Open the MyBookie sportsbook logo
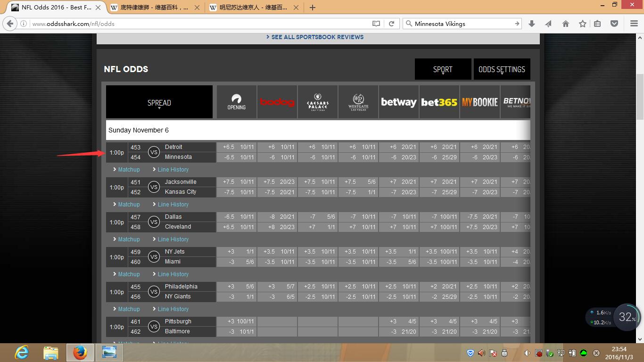This screenshot has height=362, width=644. coord(480,102)
